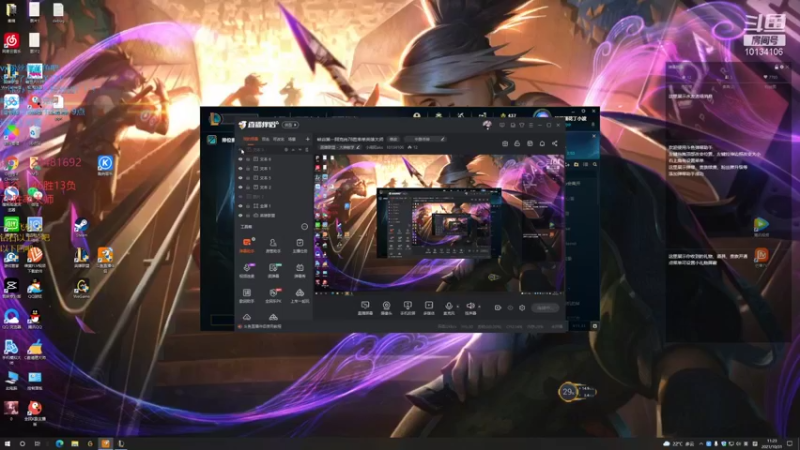Open File Explorer from the taskbar
The image size is (800, 450).
click(74, 443)
